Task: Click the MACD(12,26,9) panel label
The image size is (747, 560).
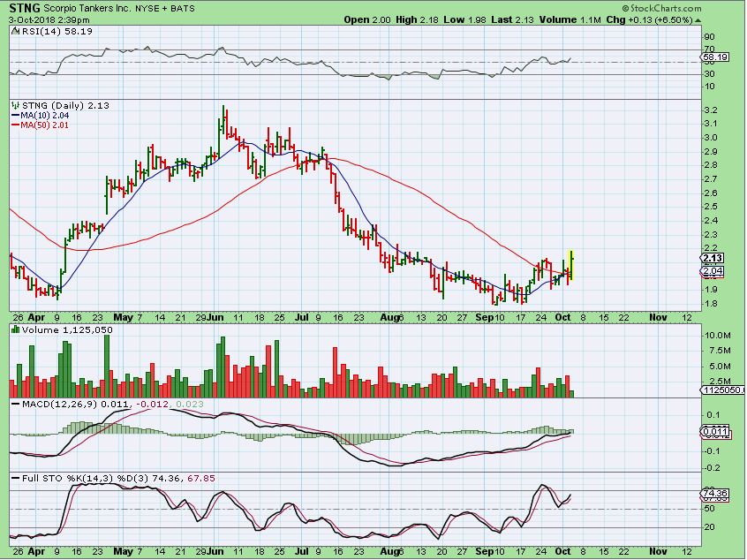Action: pos(59,405)
